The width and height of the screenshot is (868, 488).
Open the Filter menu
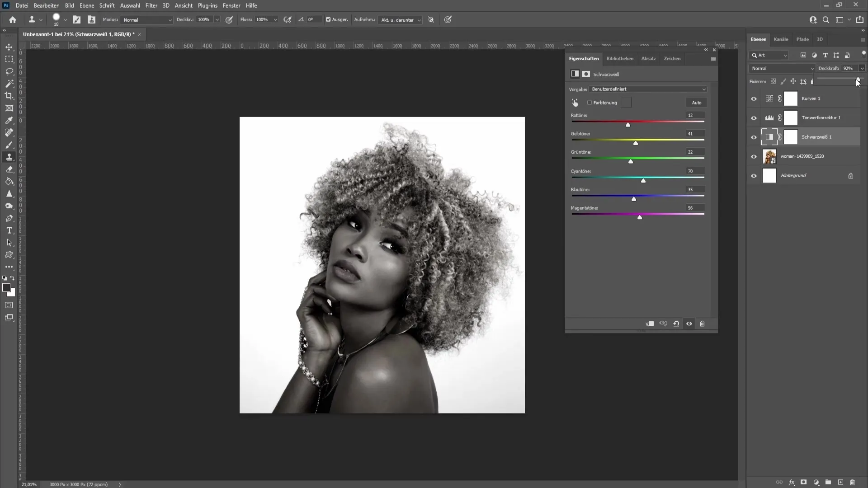[151, 5]
